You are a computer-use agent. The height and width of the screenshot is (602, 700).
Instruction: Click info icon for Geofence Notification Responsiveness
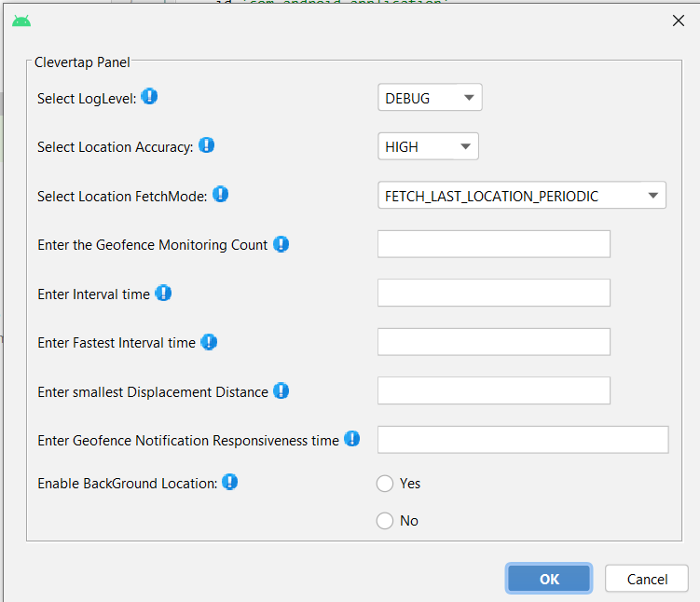[351, 439]
